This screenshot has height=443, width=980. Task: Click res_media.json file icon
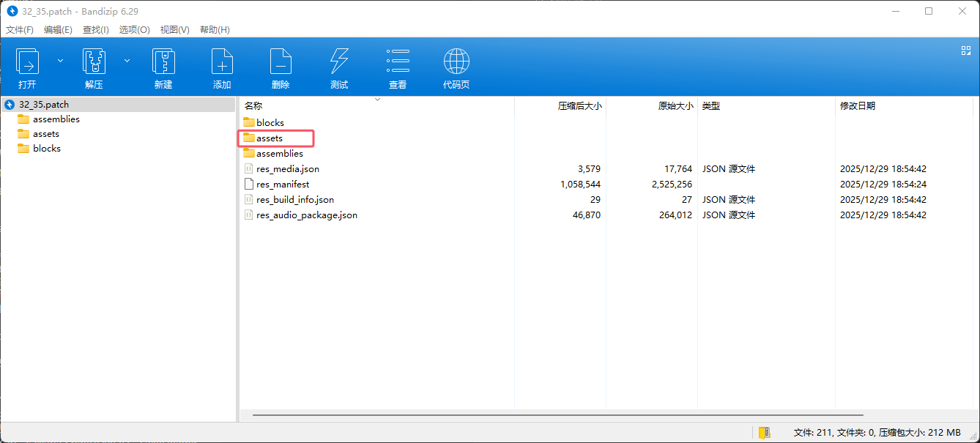coord(249,169)
